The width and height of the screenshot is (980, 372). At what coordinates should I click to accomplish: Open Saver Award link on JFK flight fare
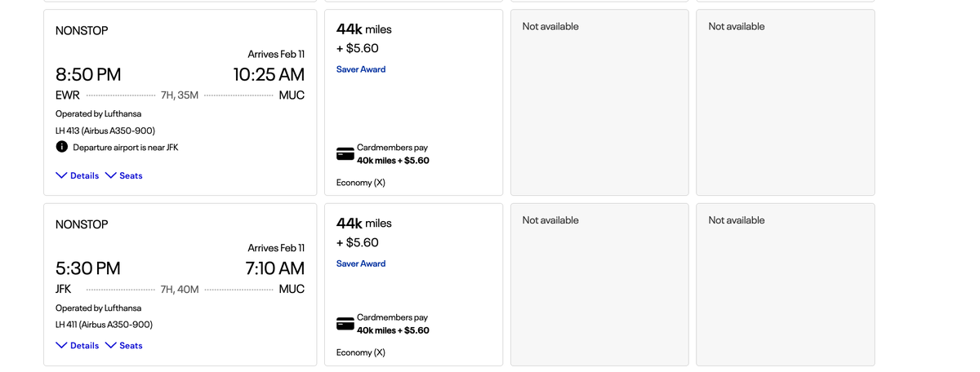361,263
